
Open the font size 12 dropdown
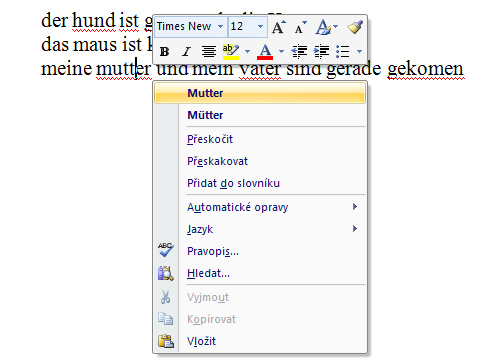(x=260, y=26)
